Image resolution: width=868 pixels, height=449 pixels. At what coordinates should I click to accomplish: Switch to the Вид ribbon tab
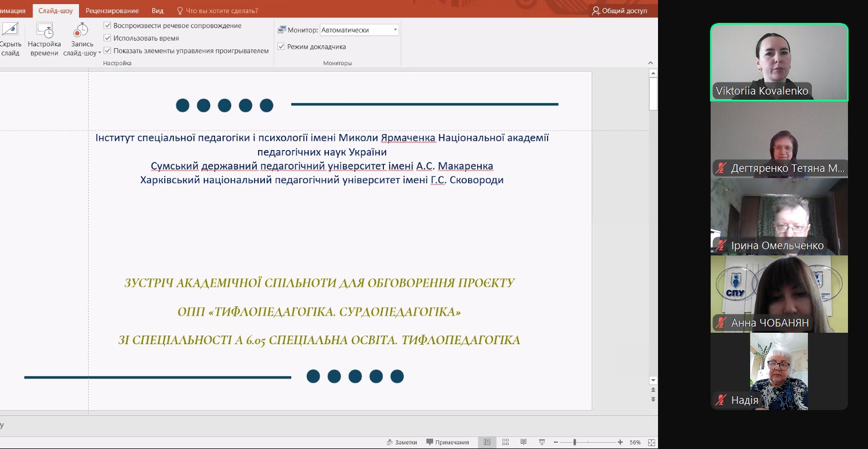coord(157,11)
